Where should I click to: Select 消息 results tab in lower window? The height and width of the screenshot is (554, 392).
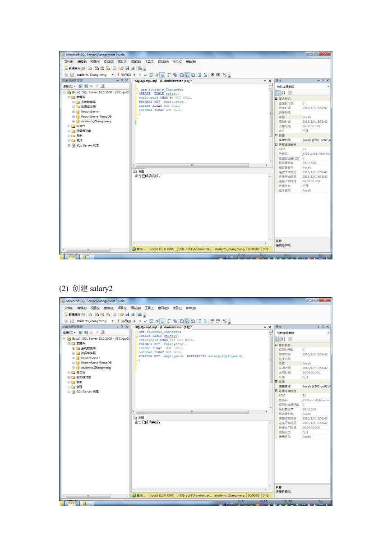coord(139,418)
